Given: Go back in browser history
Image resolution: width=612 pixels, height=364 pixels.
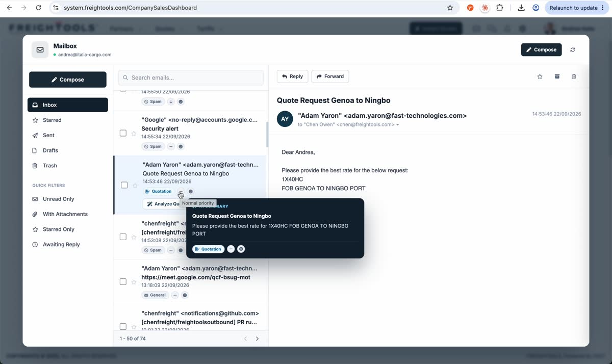Looking at the screenshot, I should pyautogui.click(x=9, y=8).
